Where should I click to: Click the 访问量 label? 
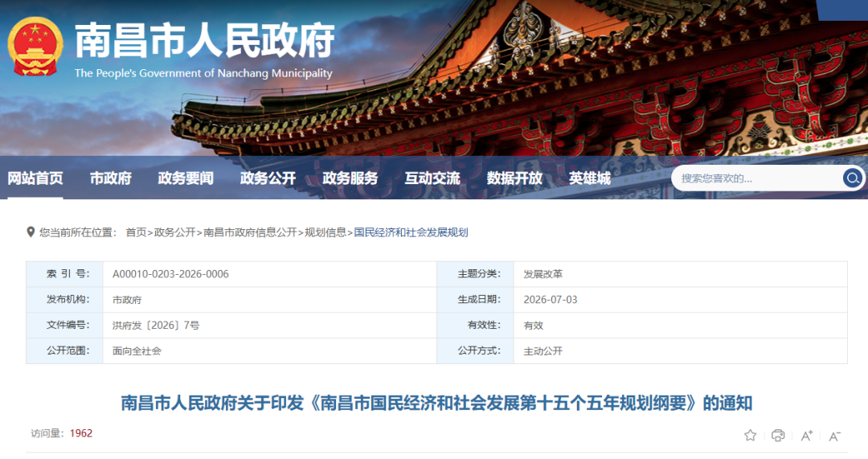(48, 433)
